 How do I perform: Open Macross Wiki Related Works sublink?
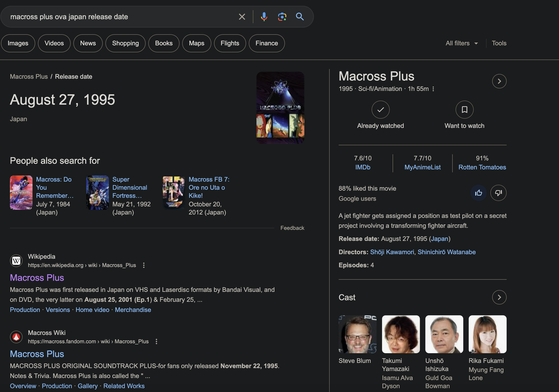click(124, 386)
